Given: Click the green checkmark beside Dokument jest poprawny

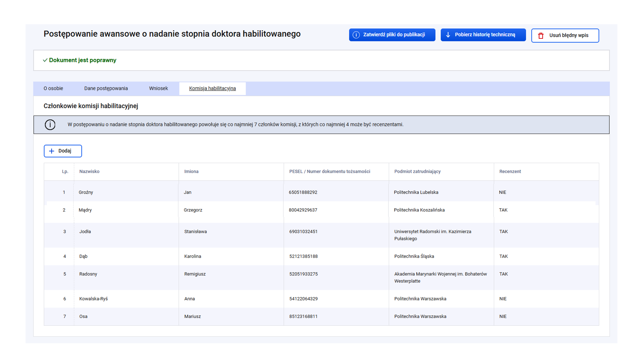Looking at the screenshot, I should [45, 60].
